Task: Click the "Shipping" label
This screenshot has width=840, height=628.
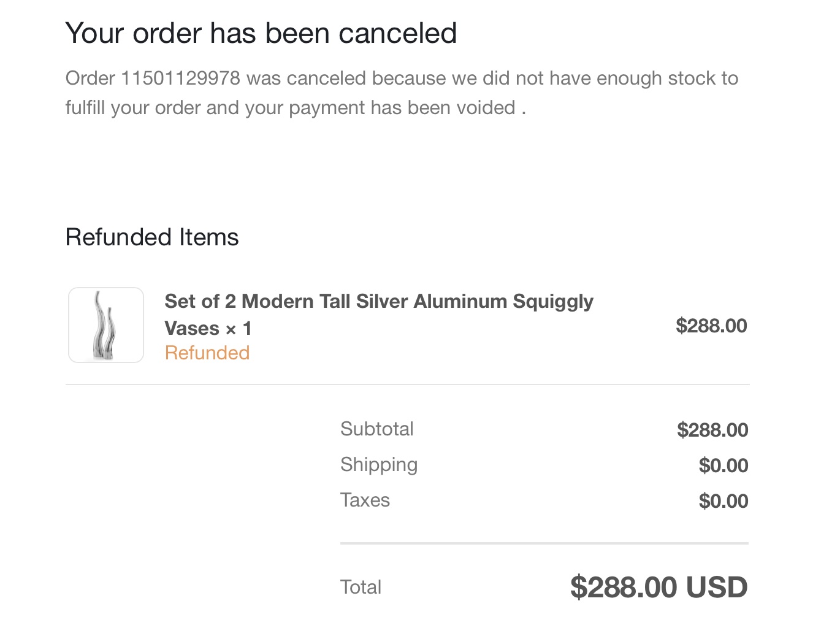Action: click(x=379, y=464)
